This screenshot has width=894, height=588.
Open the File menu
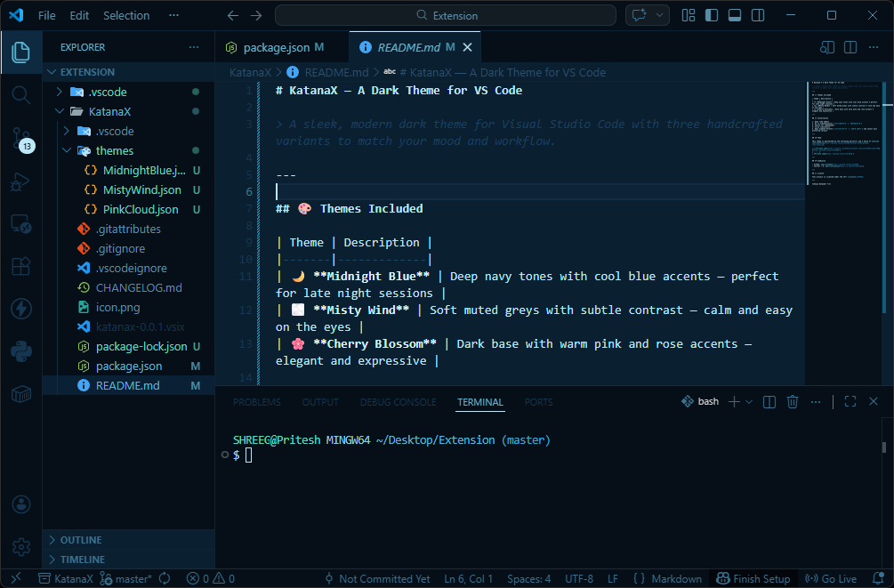pyautogui.click(x=47, y=15)
